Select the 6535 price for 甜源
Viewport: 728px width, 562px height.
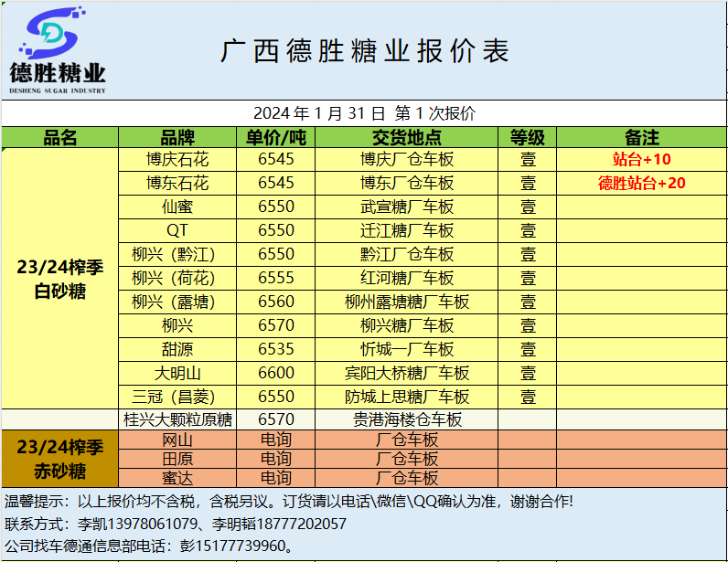[276, 349]
